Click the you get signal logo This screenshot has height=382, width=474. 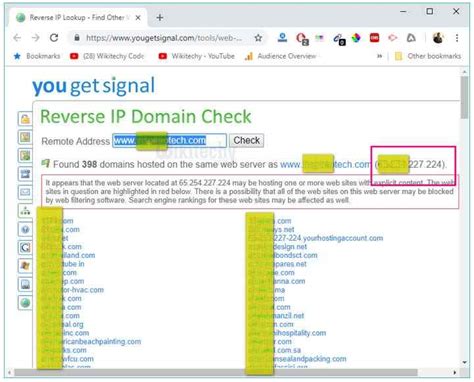point(93,86)
